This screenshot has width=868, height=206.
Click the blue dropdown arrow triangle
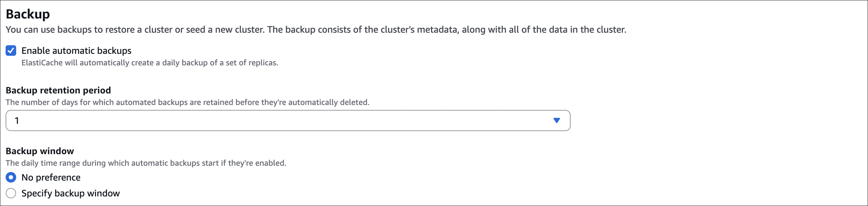coord(557,120)
